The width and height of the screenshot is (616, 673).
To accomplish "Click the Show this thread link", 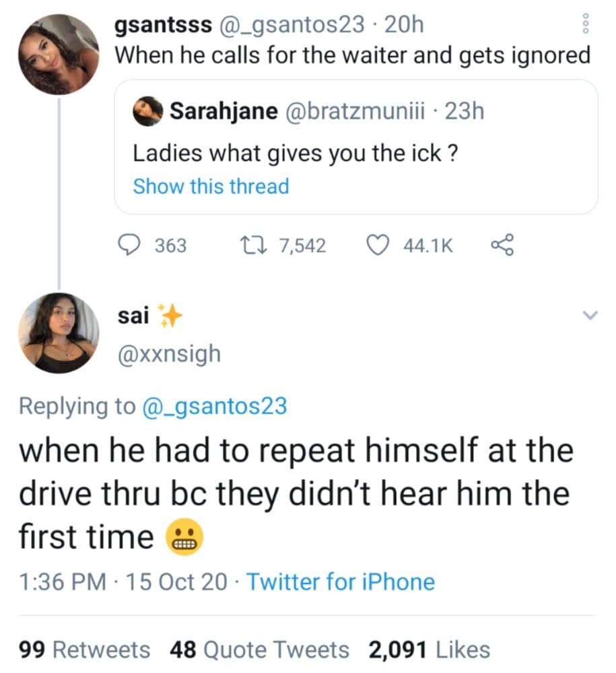I will pos(211,186).
